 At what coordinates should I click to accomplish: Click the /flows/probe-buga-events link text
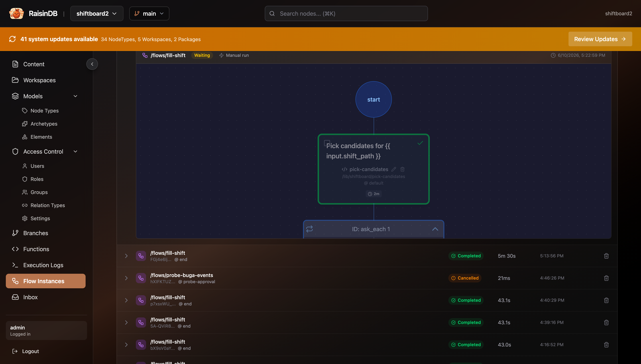coord(182,275)
